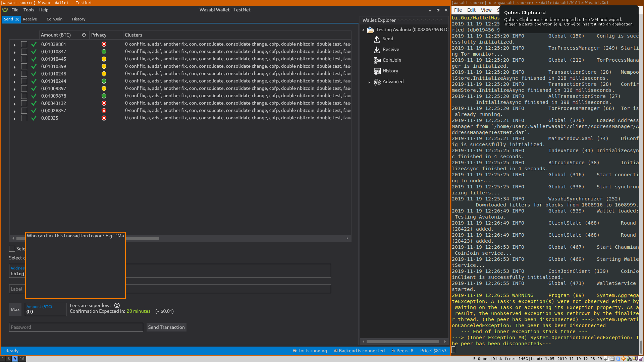Click the Testing Avalonia wallet icon

tap(370, 30)
